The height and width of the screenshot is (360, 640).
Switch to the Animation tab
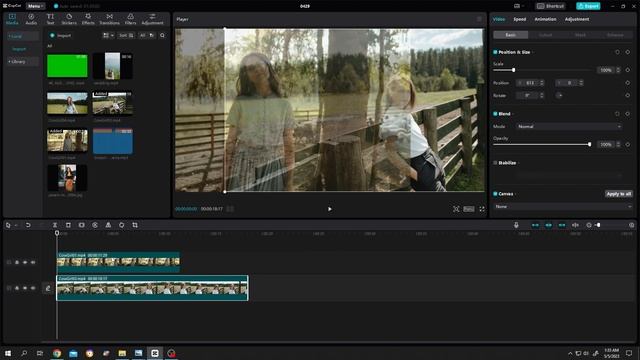545,19
